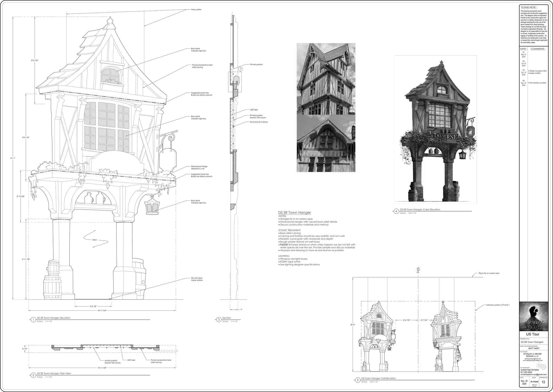Select the upper timber house reference photo

pos(326,79)
